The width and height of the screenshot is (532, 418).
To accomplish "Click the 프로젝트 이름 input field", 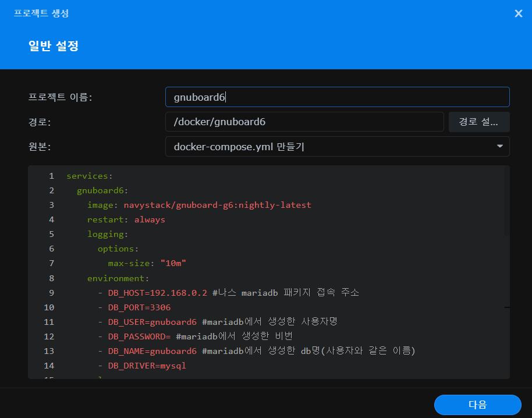I will click(337, 97).
